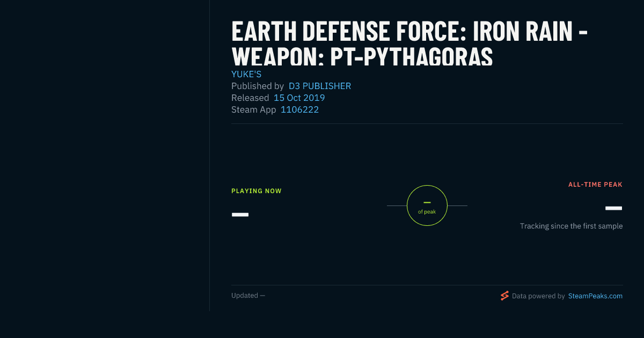Image resolution: width=644 pixels, height=338 pixels.
Task: Click the Updated timestamp text
Action: point(248,296)
